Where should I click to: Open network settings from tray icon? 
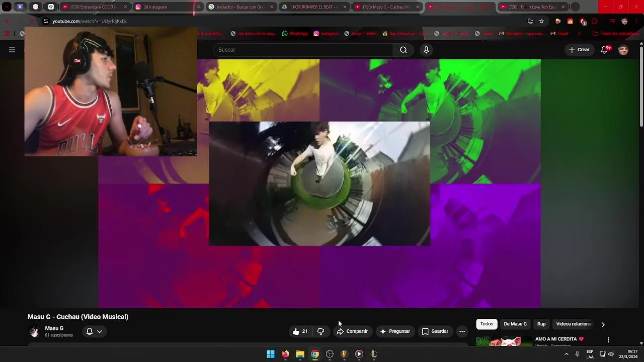pyautogui.click(x=602, y=354)
